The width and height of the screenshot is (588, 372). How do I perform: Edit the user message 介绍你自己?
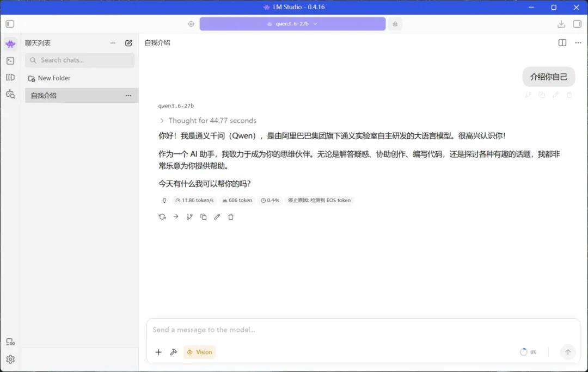pyautogui.click(x=555, y=95)
